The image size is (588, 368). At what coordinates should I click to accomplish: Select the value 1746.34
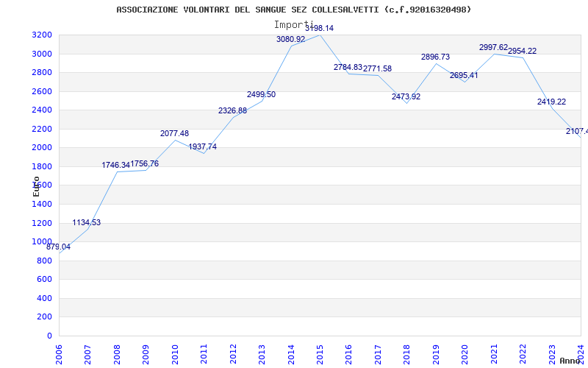pos(115,165)
